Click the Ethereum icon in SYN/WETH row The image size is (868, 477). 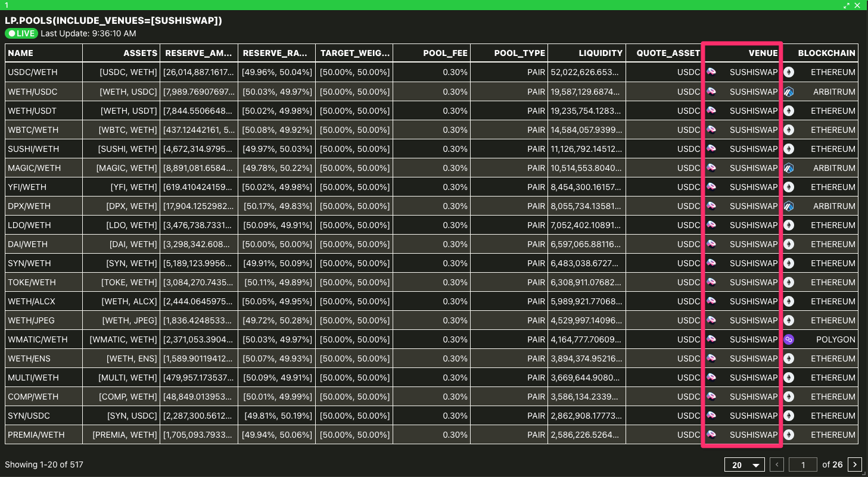tap(789, 263)
